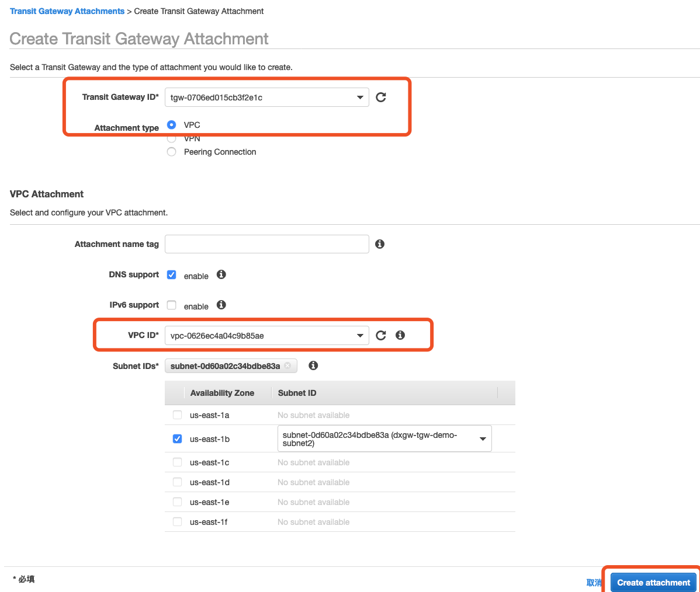
Task: Check the us-east-1a availability zone
Action: [x=177, y=415]
